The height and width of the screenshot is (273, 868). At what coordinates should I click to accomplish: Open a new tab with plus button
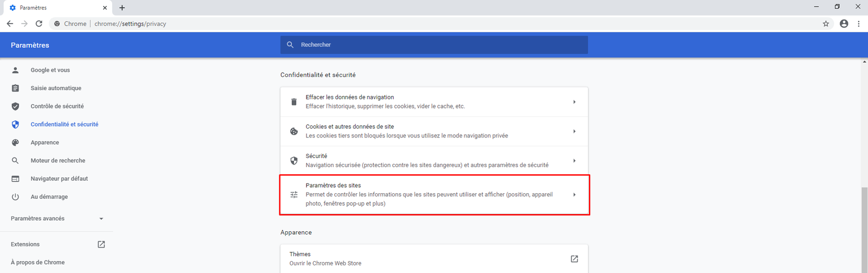coord(122,8)
